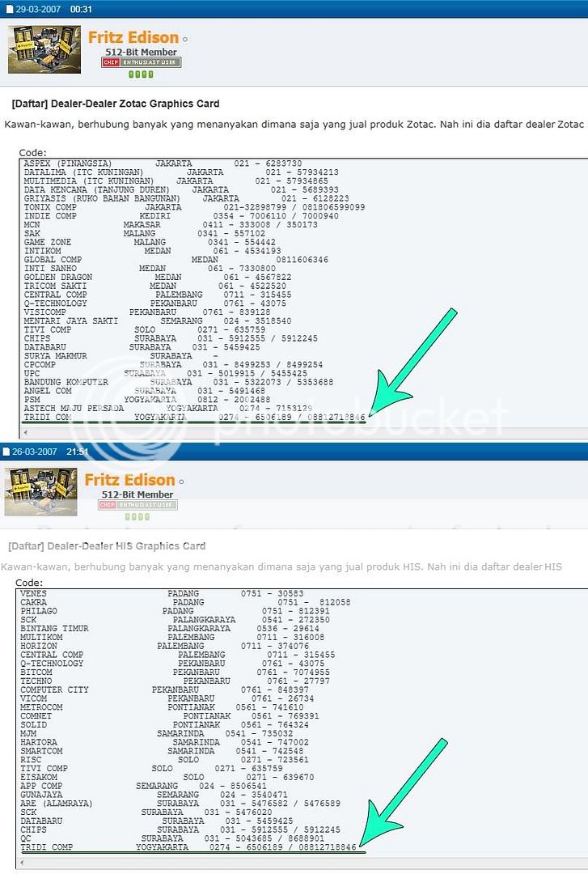This screenshot has height=874, width=588.
Task: Click the '512-Bit Member' rank in Zotac post
Action: click(141, 52)
